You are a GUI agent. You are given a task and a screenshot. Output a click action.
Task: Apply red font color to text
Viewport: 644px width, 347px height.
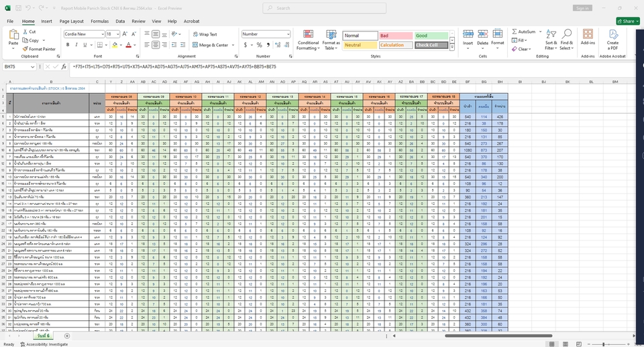coord(129,45)
